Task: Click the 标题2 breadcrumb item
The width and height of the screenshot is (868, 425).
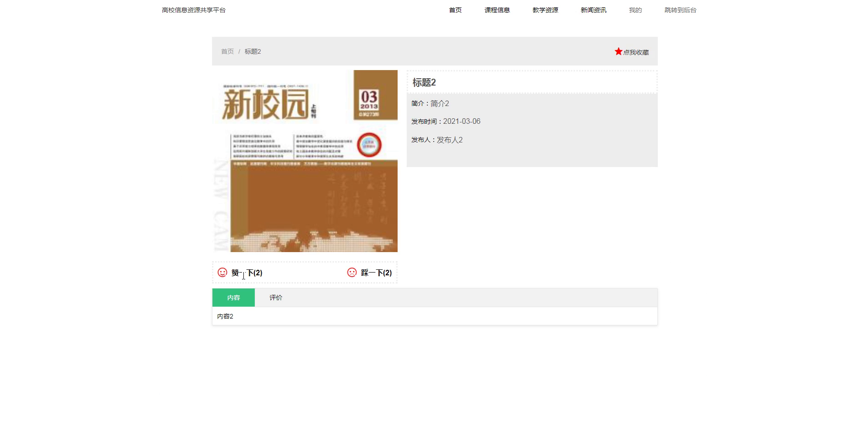Action: pyautogui.click(x=252, y=51)
